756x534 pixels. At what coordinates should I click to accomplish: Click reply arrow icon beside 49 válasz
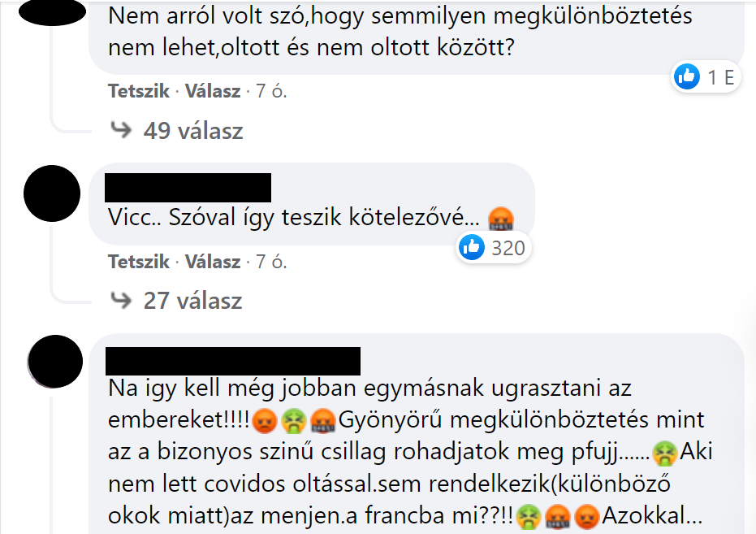coord(121,130)
